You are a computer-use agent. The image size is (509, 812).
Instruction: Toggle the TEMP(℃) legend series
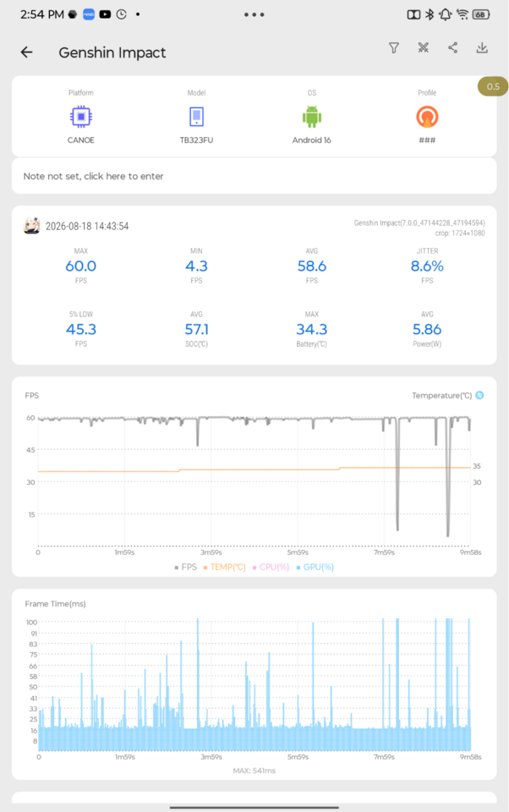point(225,567)
